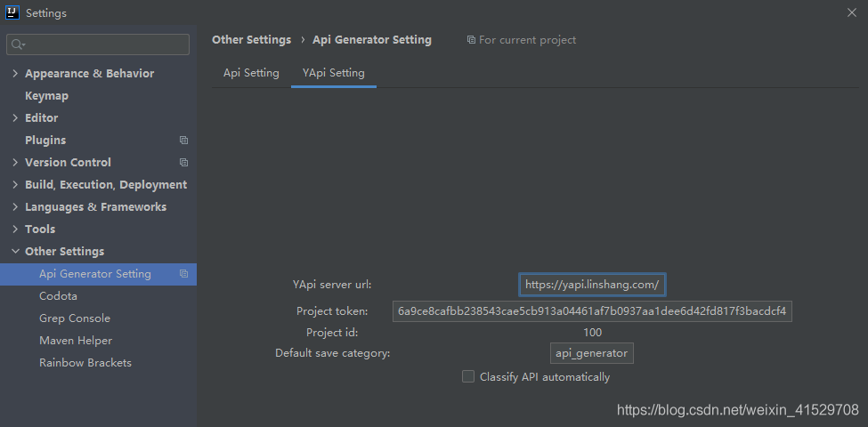Click the IntelliJ IDEA logo icon
Viewport: 868px width, 427px height.
[x=12, y=12]
